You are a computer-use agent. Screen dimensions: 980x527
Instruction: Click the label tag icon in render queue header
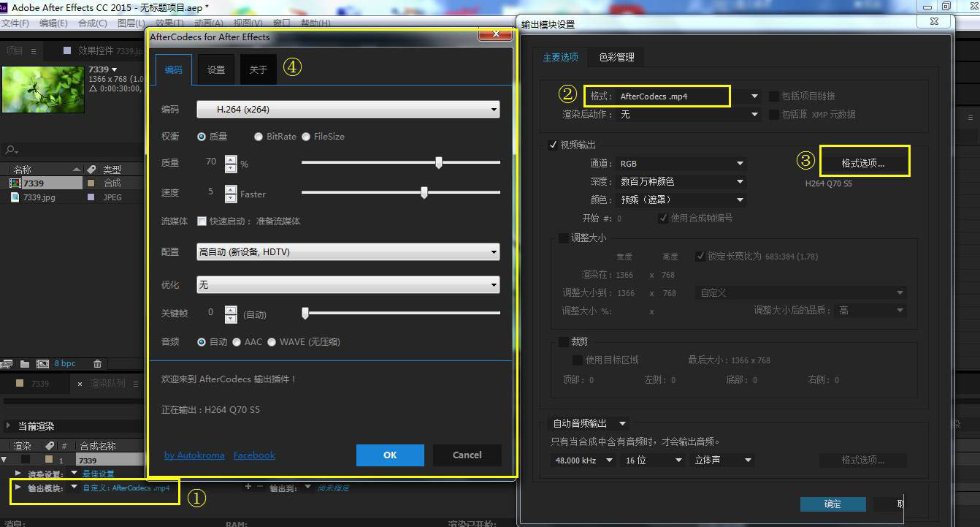tap(50, 445)
